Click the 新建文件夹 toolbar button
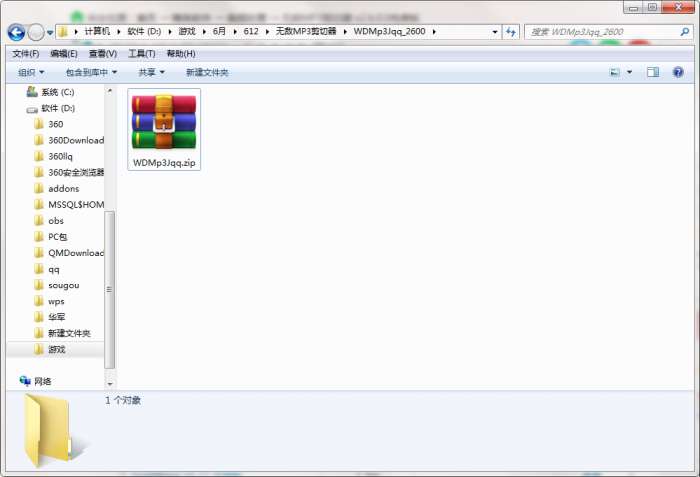This screenshot has width=700, height=477. (207, 72)
